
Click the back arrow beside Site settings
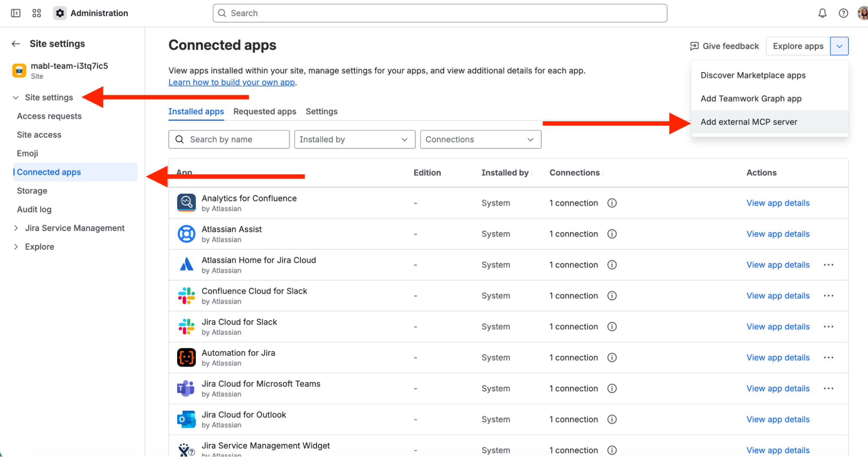[16, 44]
